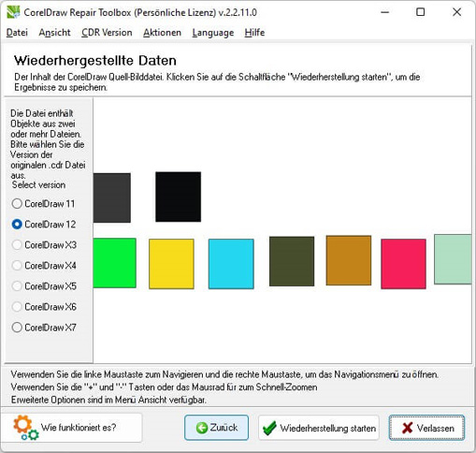Click the red X icon on Verlassen

pyautogui.click(x=407, y=428)
